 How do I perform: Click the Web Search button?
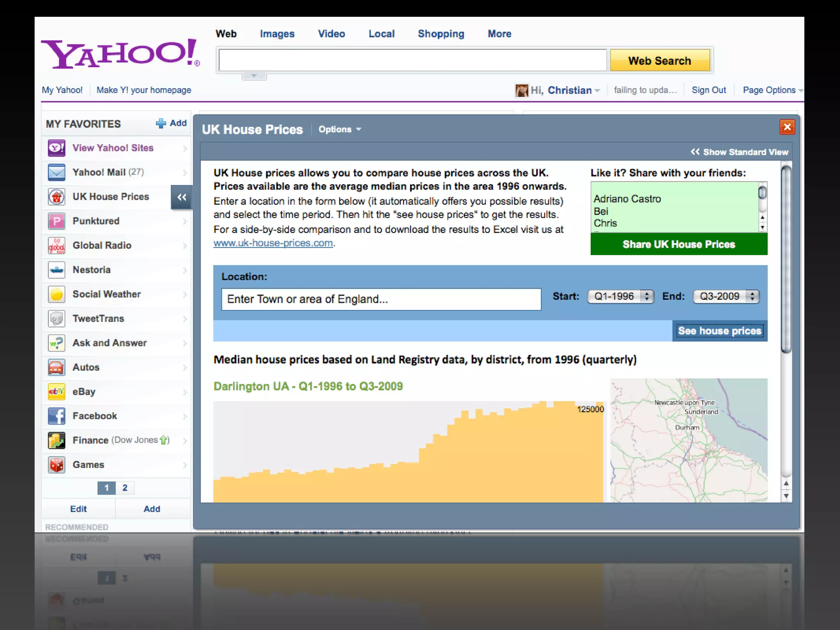tap(660, 60)
